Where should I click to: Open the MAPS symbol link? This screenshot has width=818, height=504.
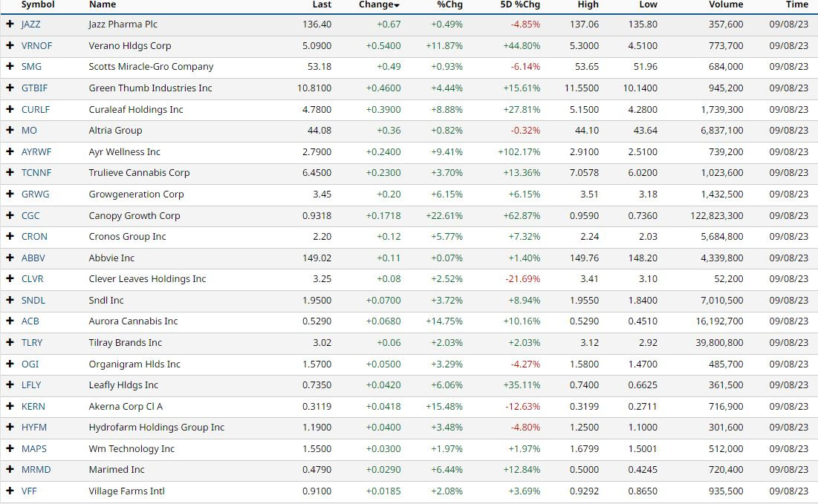34,448
